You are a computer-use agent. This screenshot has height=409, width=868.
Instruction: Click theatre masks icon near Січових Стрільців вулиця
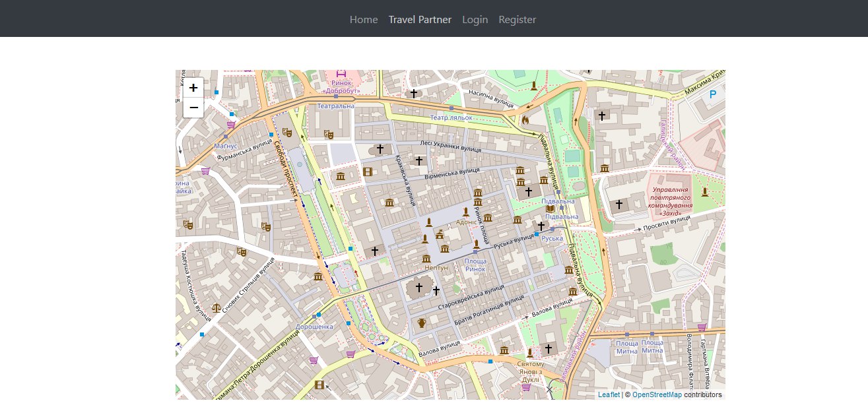click(242, 251)
